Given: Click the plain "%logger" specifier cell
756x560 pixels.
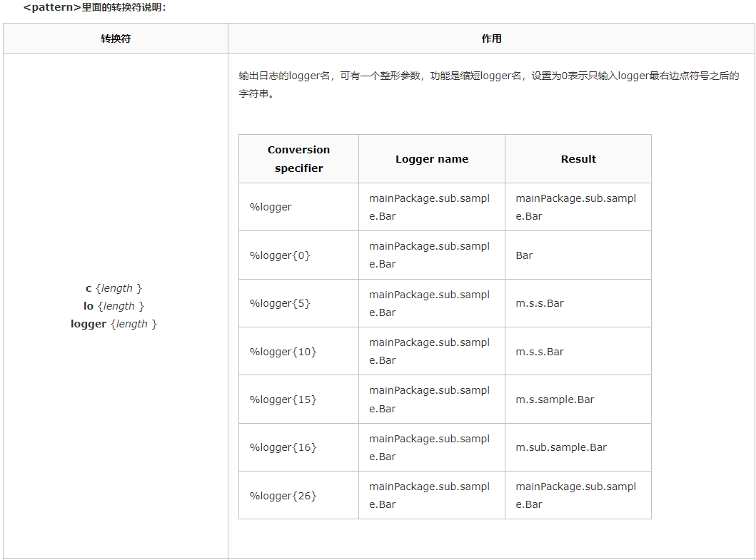Looking at the screenshot, I should click(x=298, y=207).
